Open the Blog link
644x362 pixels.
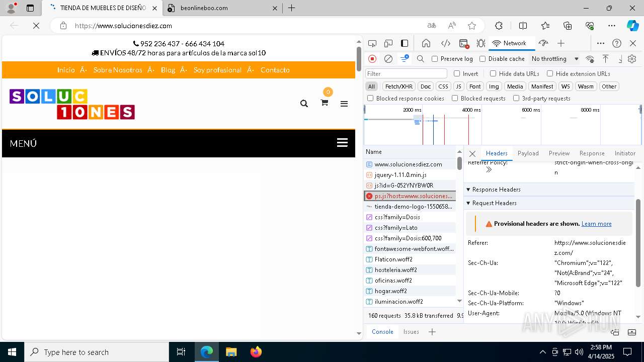point(168,70)
